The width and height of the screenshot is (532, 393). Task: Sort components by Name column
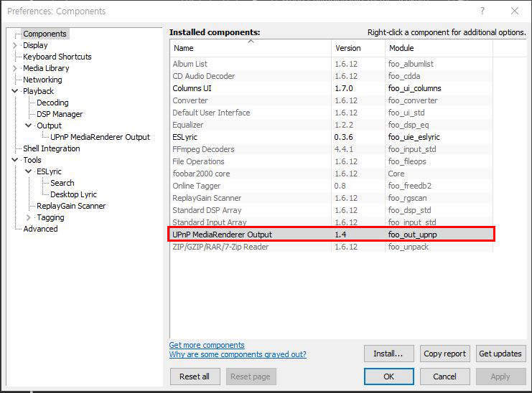pos(251,48)
